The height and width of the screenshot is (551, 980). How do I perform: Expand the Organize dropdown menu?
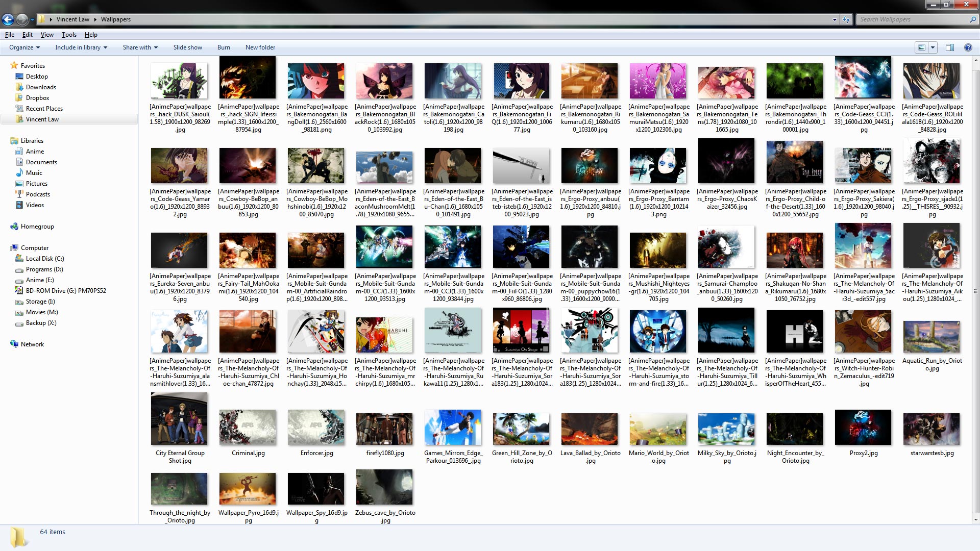(x=24, y=47)
